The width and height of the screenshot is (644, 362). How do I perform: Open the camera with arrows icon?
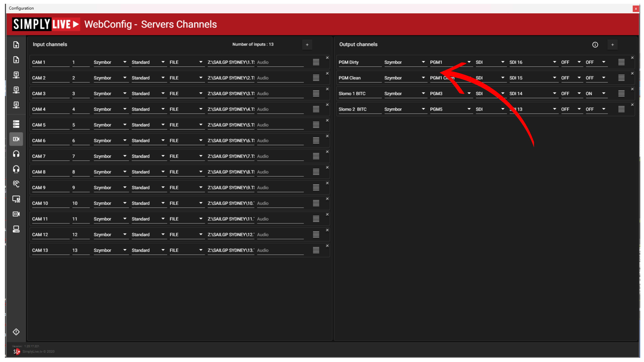click(x=16, y=214)
